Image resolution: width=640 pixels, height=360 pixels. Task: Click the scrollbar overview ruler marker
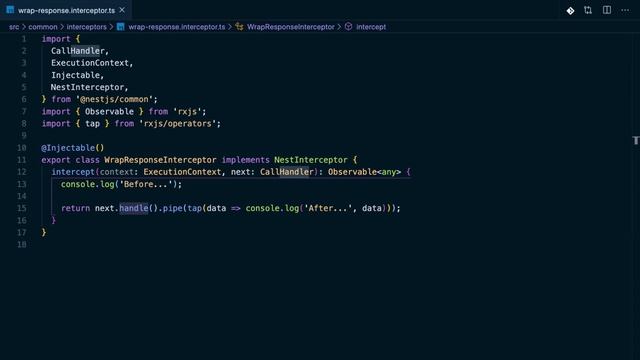636,140
